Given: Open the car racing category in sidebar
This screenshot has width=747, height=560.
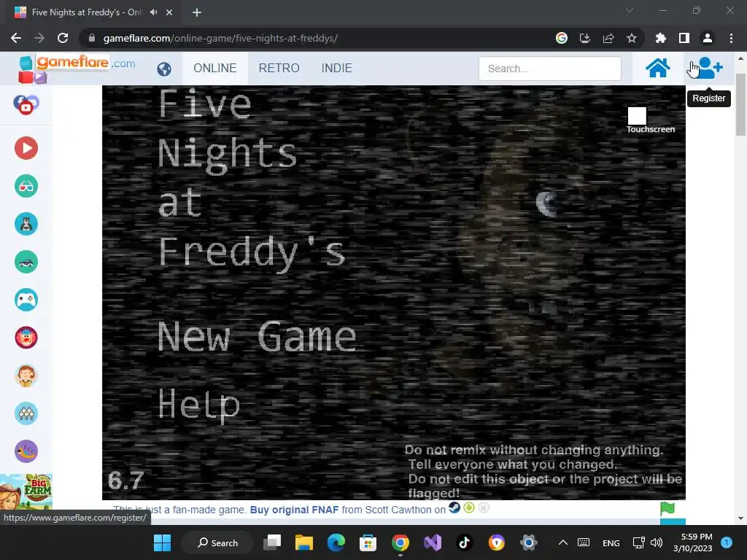Looking at the screenshot, I should [x=26, y=262].
